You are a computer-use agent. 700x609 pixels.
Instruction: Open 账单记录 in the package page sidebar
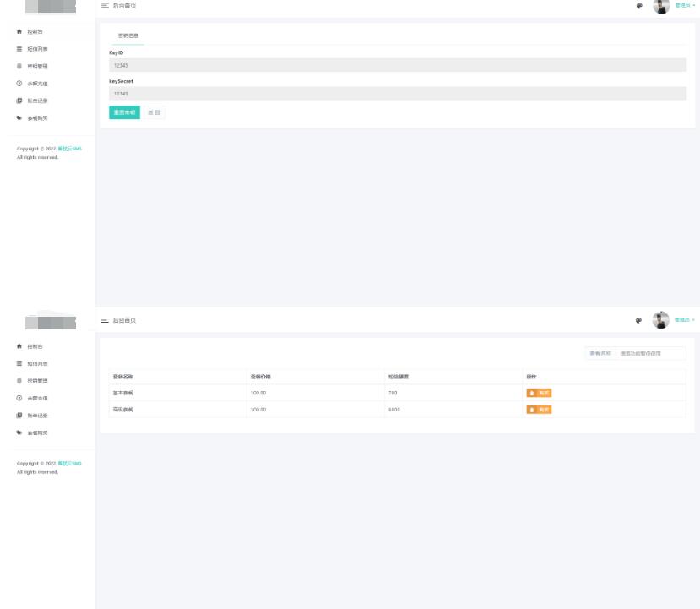click(x=37, y=416)
